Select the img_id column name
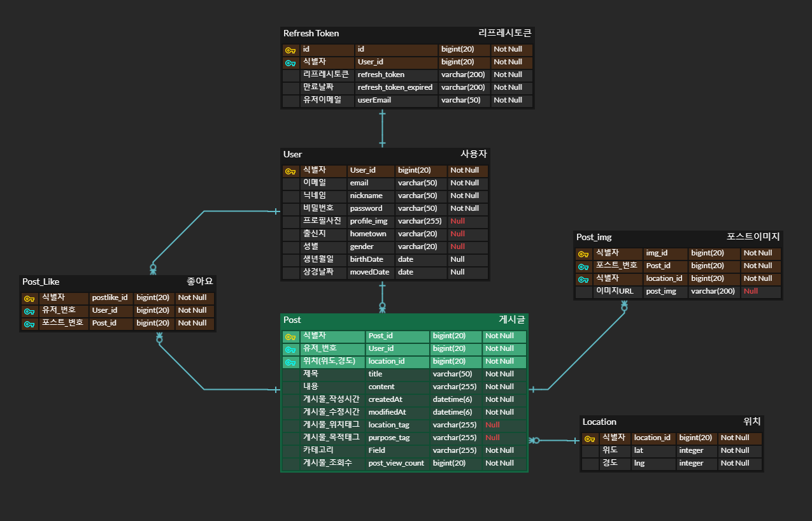This screenshot has height=521, width=812. [x=657, y=253]
